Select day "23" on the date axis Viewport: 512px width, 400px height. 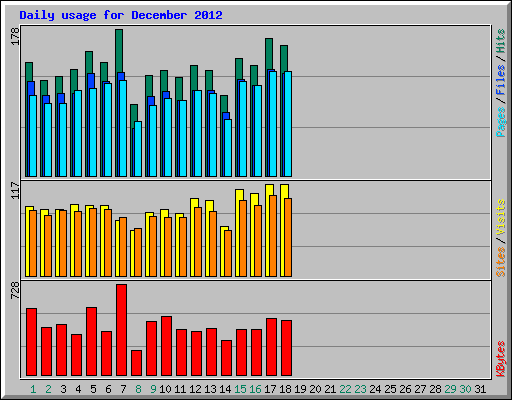tap(360, 389)
